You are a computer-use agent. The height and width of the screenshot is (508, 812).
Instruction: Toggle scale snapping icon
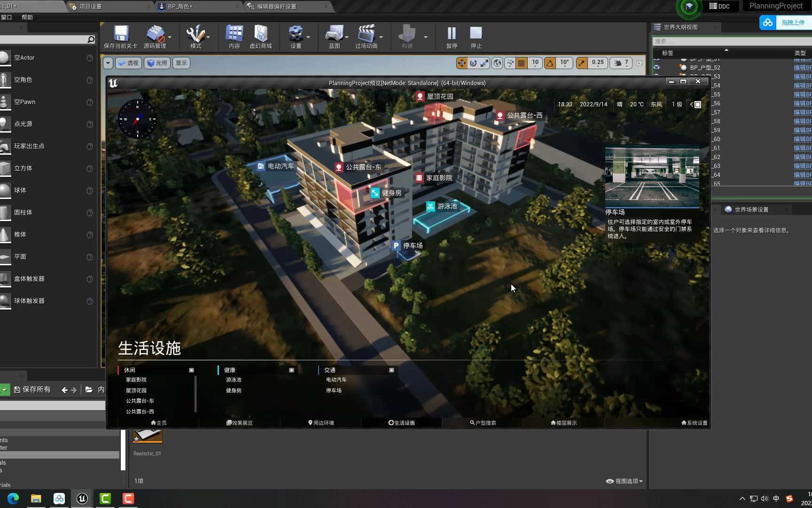pos(582,63)
